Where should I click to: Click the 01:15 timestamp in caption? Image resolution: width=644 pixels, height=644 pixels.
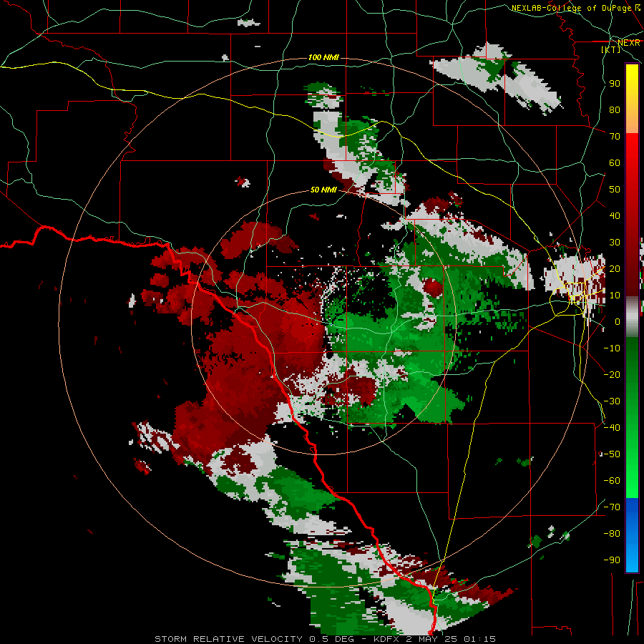click(479, 639)
